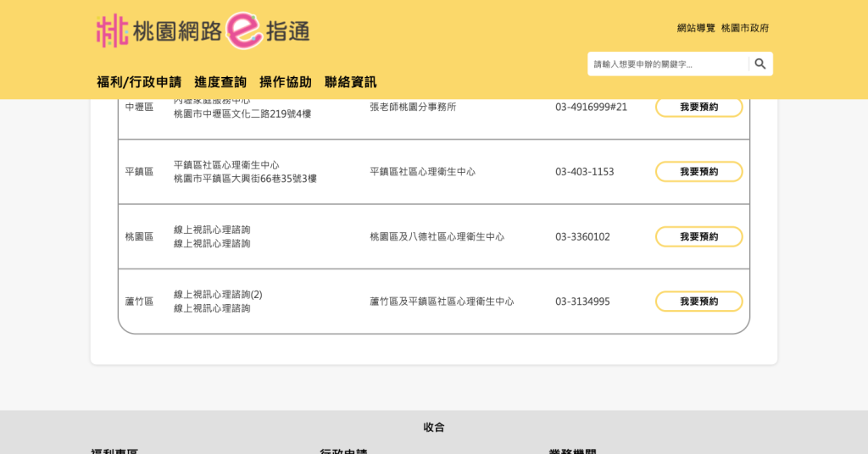Viewport: 868px width, 454px height.
Task: Click phone number 03-403-1153
Action: click(584, 172)
